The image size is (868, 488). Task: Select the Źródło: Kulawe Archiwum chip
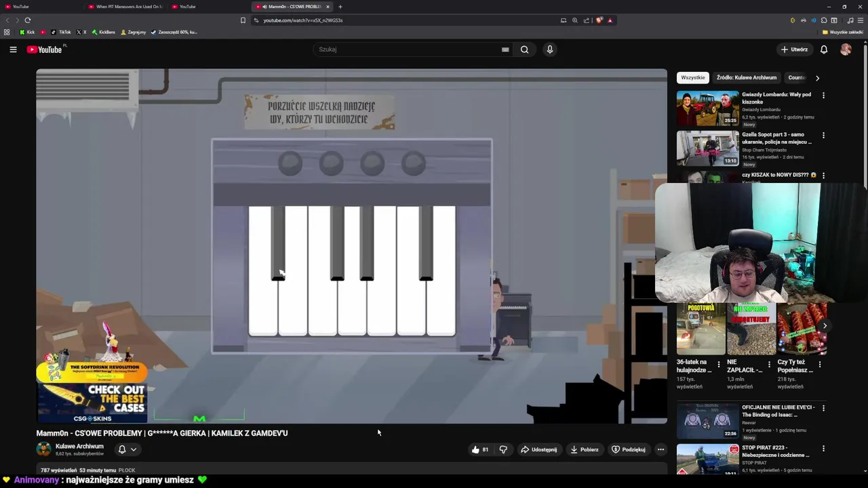pyautogui.click(x=747, y=78)
